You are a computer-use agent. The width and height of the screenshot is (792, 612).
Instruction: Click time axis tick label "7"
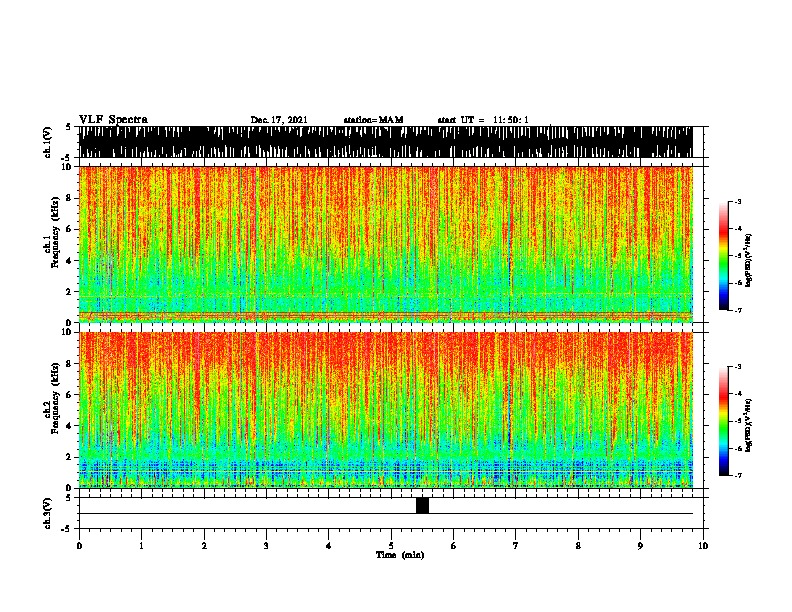pyautogui.click(x=516, y=546)
